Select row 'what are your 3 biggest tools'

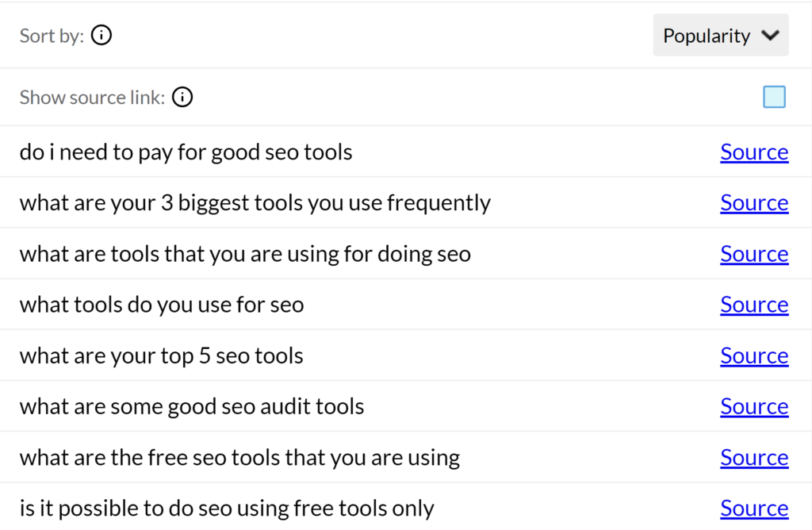coord(406,202)
